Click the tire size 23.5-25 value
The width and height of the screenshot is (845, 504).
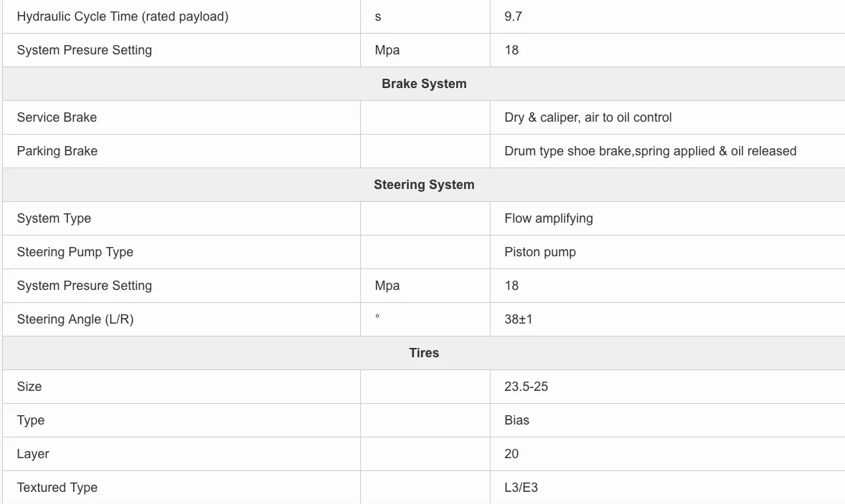tap(526, 387)
